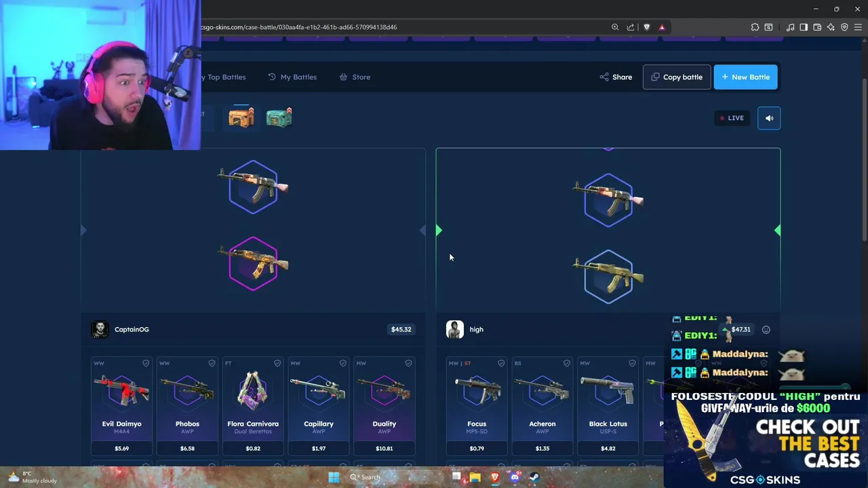
Task: Go to Top Battles tab
Action: 224,77
